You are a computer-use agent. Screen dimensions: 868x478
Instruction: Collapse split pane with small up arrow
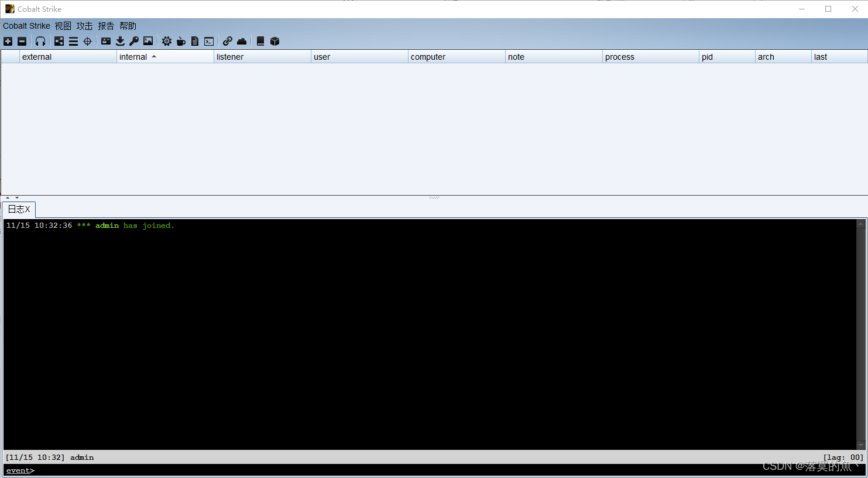click(x=8, y=198)
